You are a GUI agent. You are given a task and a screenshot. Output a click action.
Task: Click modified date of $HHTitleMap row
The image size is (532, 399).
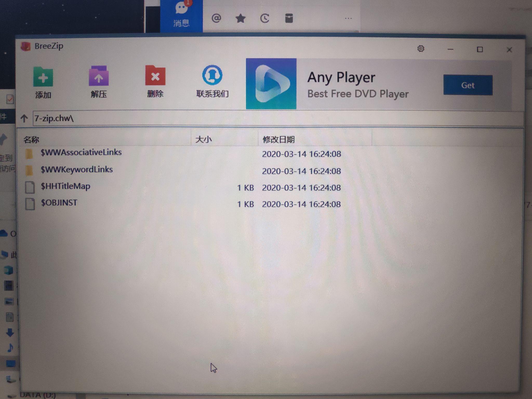pyautogui.click(x=301, y=188)
